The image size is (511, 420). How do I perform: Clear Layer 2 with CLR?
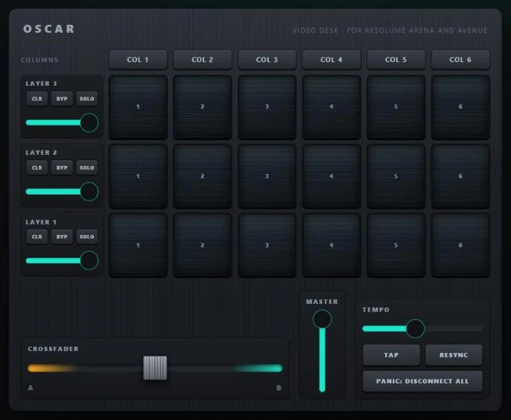click(37, 168)
